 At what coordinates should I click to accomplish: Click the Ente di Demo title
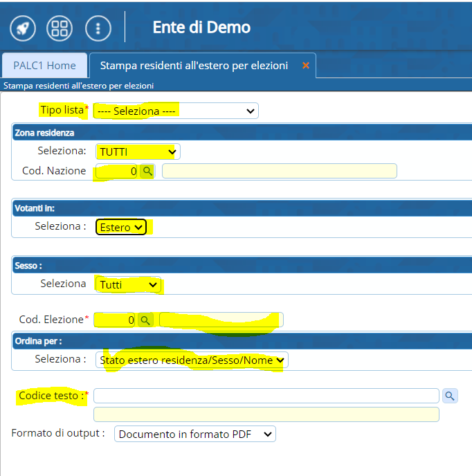(201, 28)
